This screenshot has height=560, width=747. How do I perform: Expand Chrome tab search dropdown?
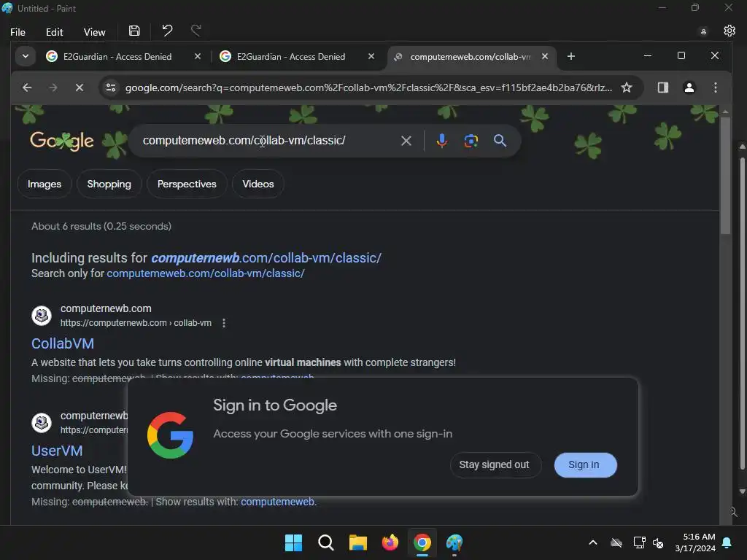tap(26, 57)
